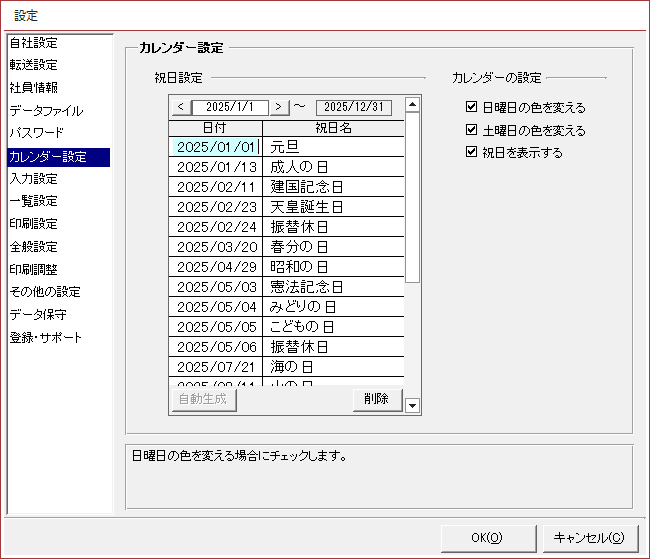This screenshot has width=650, height=559.
Task: Go to 社員情報 section
Action: 34,88
